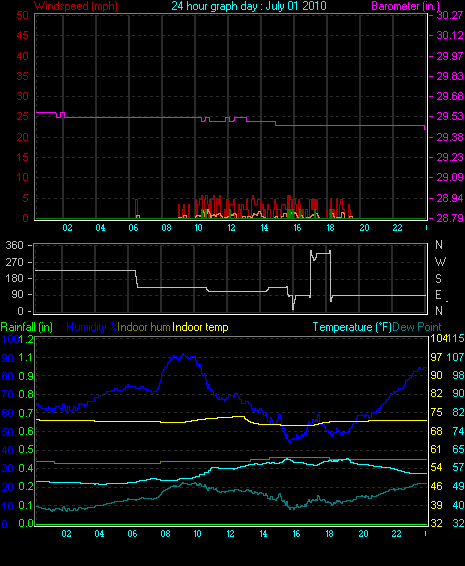Click hour '08' under the humidity graph
465x566 pixels.
[165, 534]
